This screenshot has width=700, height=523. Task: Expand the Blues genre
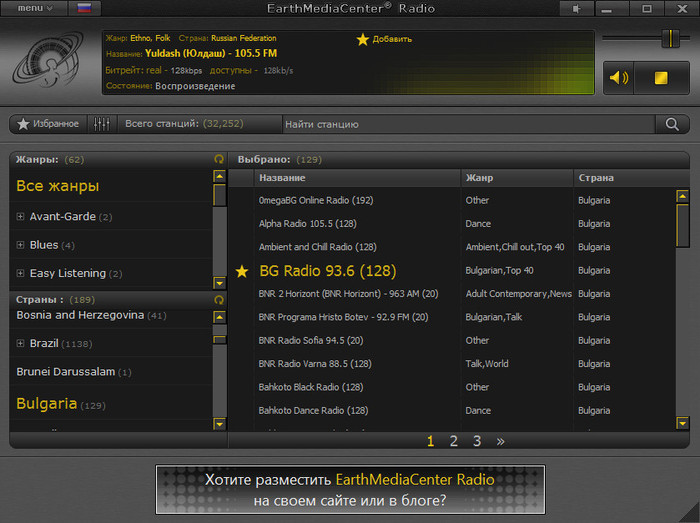pos(20,245)
